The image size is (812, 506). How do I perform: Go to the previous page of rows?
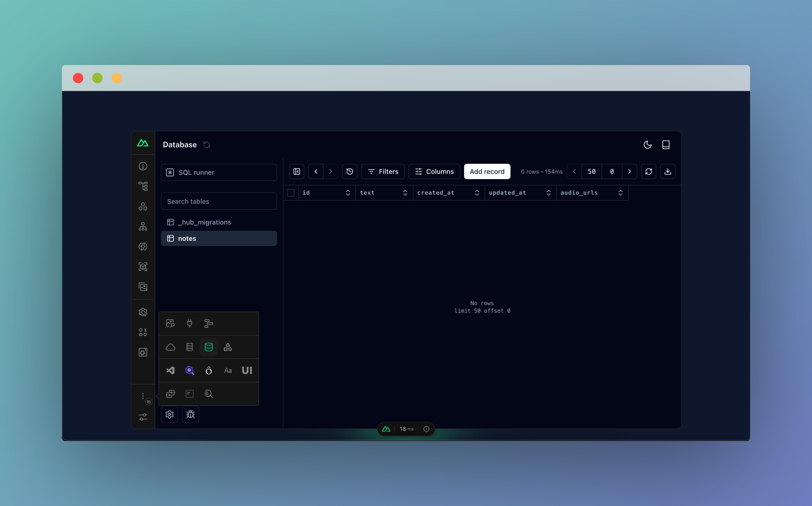tap(575, 172)
